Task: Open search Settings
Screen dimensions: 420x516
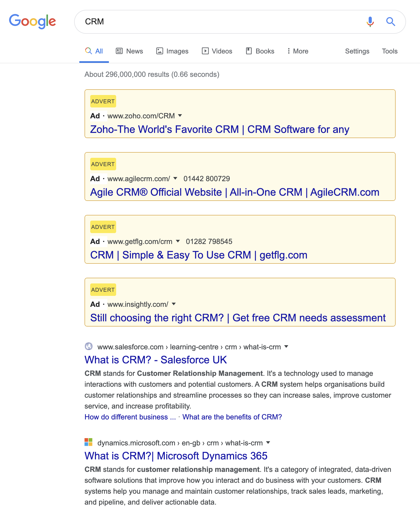Action: point(357,51)
